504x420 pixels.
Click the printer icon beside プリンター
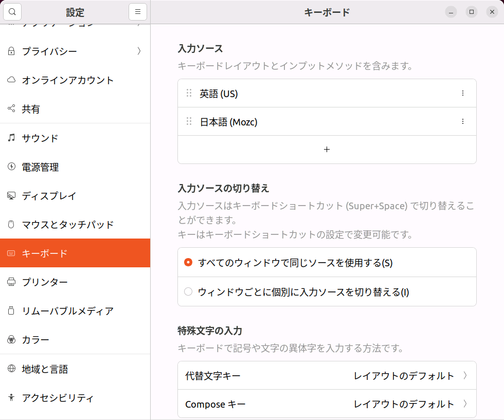(11, 282)
